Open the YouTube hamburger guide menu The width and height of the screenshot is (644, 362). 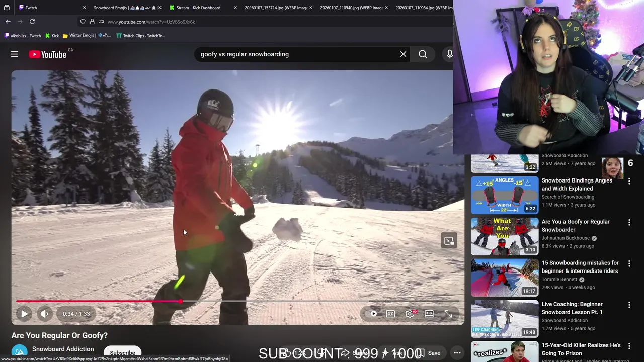click(x=15, y=54)
